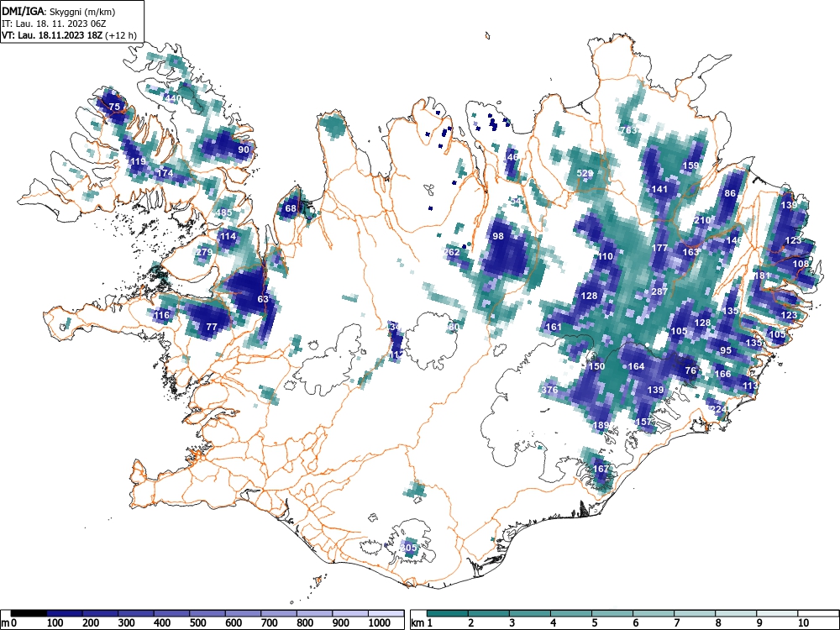Image resolution: width=840 pixels, height=630 pixels.
Task: Click the visibility value 177 on the map
Action: (659, 248)
